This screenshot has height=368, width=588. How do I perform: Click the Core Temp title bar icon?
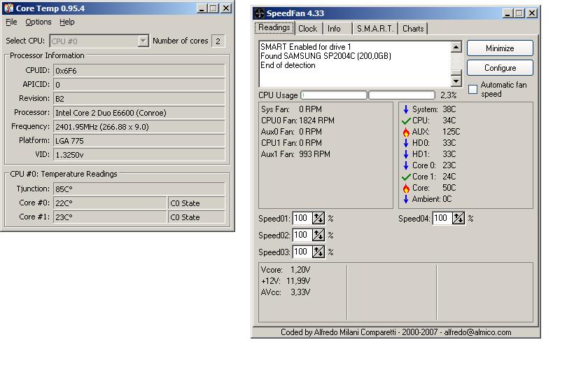click(x=8, y=8)
